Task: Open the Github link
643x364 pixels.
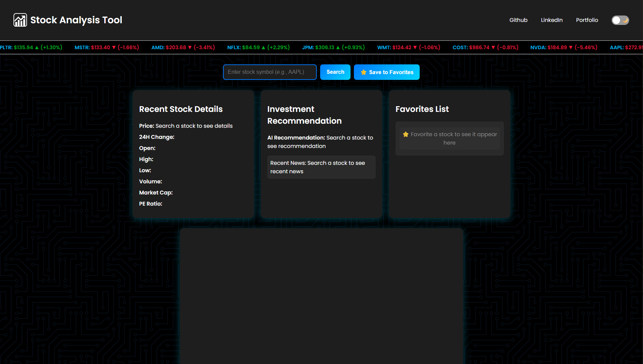Action: (x=518, y=20)
